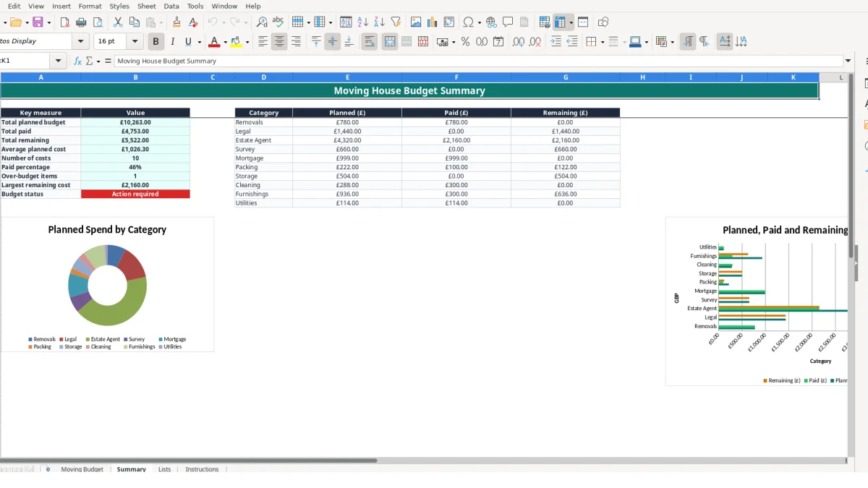This screenshot has width=868, height=488.
Task: Apply the blue background color swatch
Action: [x=634, y=42]
